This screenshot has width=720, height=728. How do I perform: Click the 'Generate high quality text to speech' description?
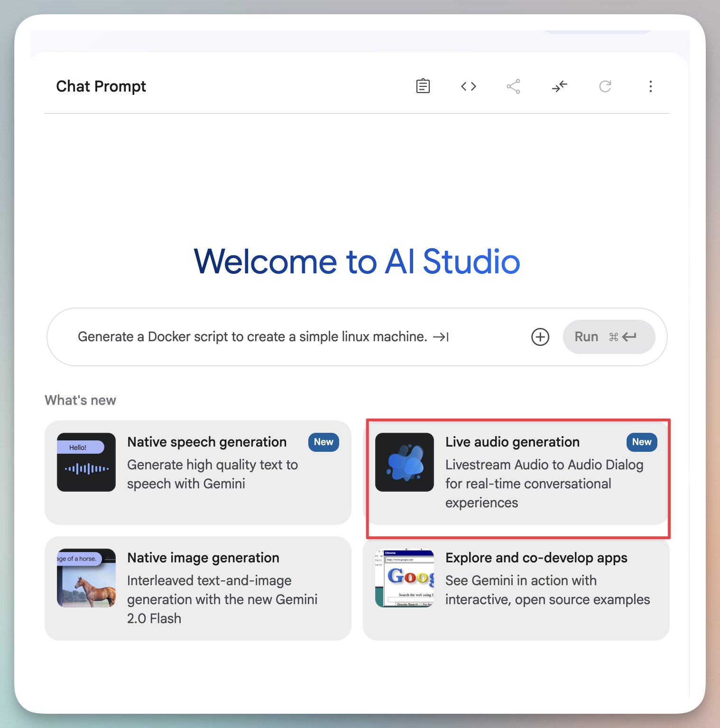click(x=212, y=474)
